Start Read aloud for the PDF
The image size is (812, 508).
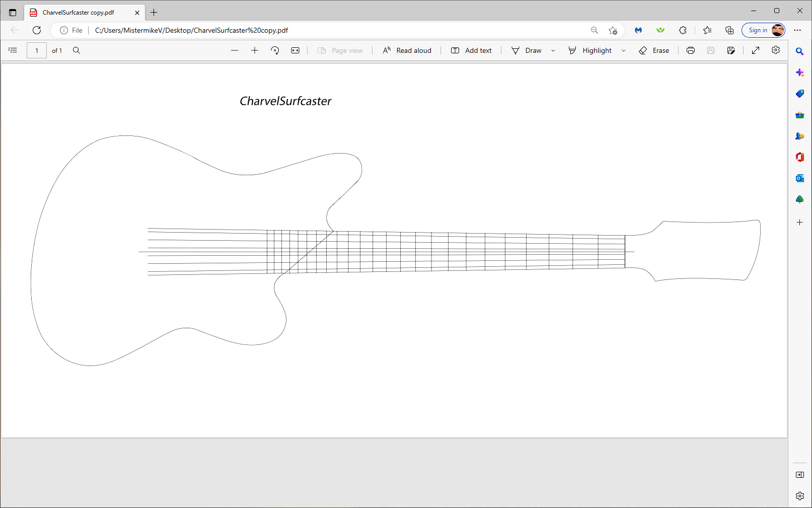click(x=407, y=50)
